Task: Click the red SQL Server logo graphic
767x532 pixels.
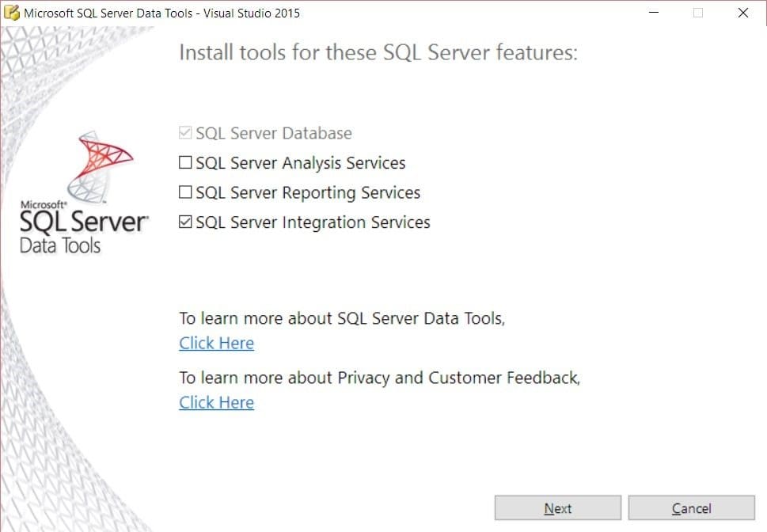Action: tap(100, 166)
